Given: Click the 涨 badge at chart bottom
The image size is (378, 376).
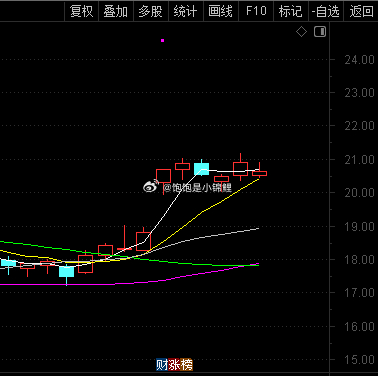Looking at the screenshot, I should [x=174, y=365].
